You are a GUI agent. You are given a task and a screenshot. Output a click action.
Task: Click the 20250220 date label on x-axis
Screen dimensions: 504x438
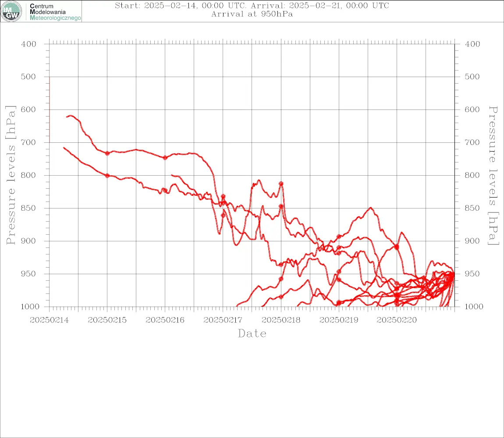[x=397, y=320]
